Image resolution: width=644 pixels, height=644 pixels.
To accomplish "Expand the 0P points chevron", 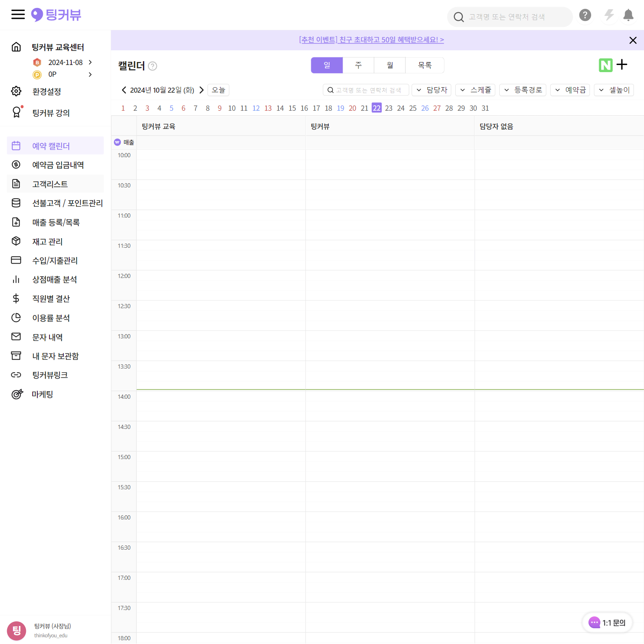I will [x=90, y=74].
